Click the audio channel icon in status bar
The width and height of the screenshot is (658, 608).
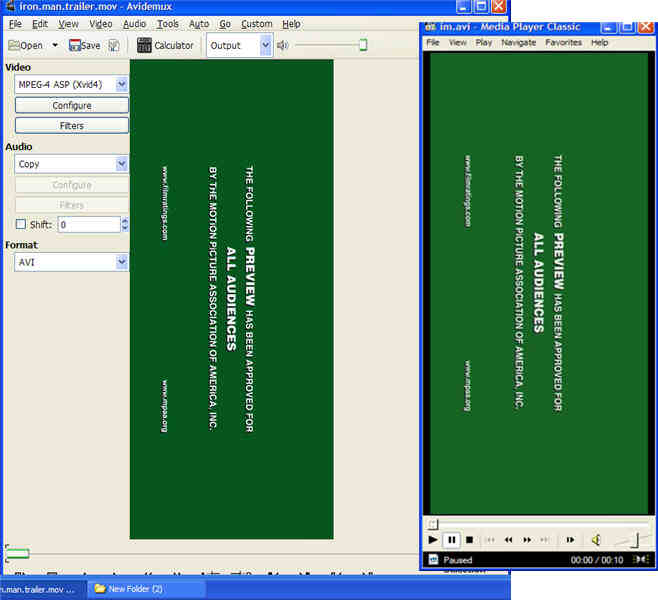click(641, 559)
